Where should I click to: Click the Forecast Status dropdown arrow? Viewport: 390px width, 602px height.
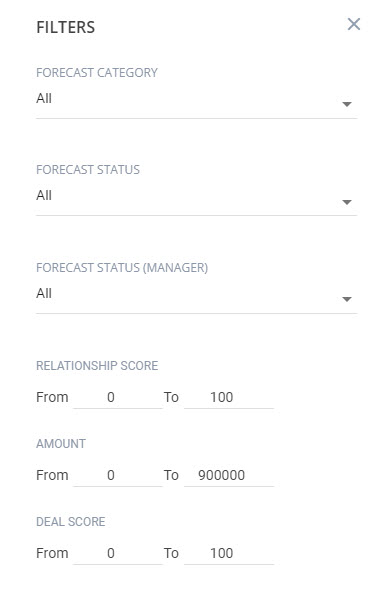coord(347,202)
